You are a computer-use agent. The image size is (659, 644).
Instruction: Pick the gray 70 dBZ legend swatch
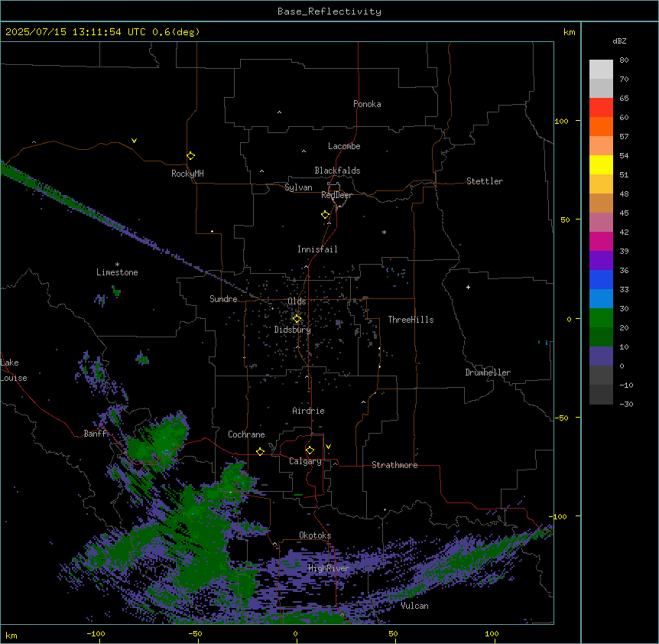601,88
